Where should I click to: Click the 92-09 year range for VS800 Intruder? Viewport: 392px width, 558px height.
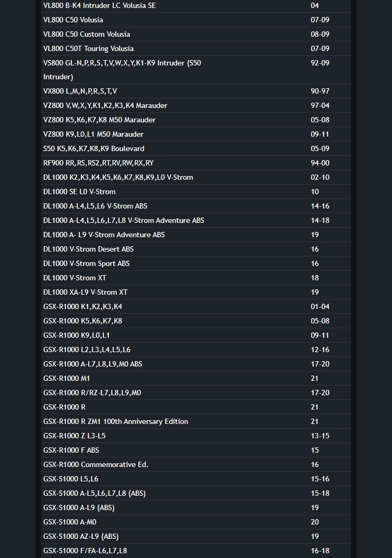(320, 63)
